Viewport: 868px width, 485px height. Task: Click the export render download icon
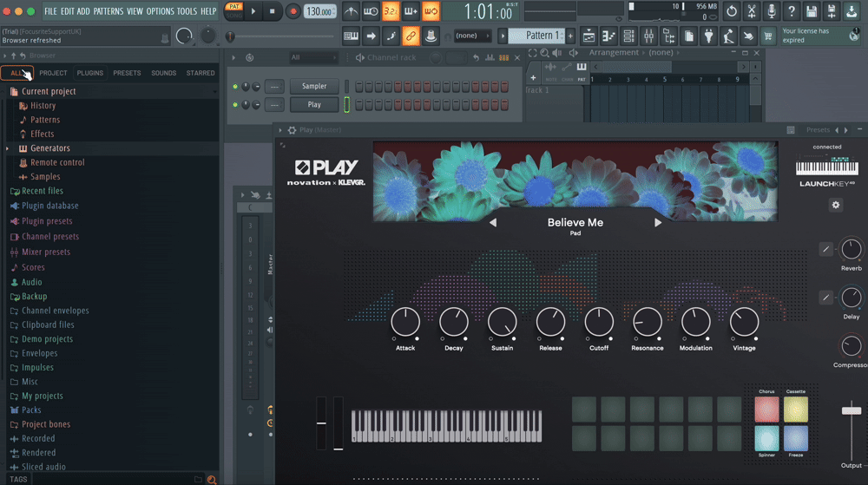(x=851, y=11)
